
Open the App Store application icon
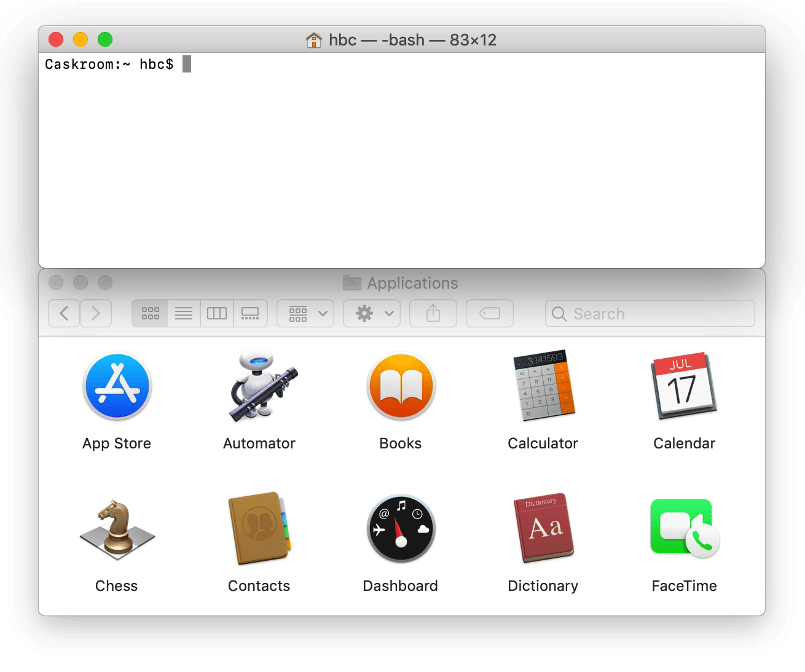tap(117, 386)
